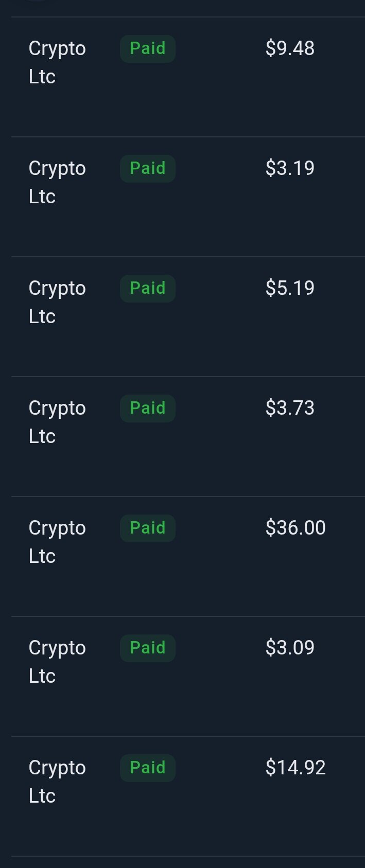The width and height of the screenshot is (365, 868).
Task: Click the Paid badge for $3.19 payout
Action: coord(148,169)
